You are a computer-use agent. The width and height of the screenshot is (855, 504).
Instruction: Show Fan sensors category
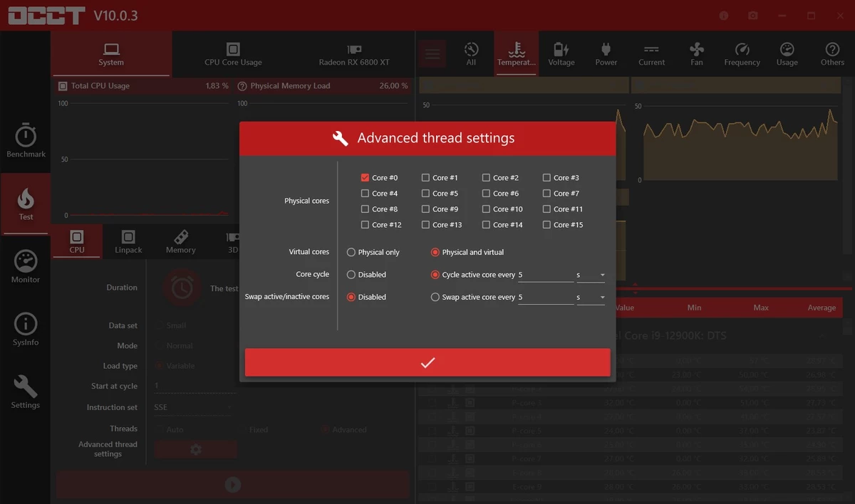point(697,54)
